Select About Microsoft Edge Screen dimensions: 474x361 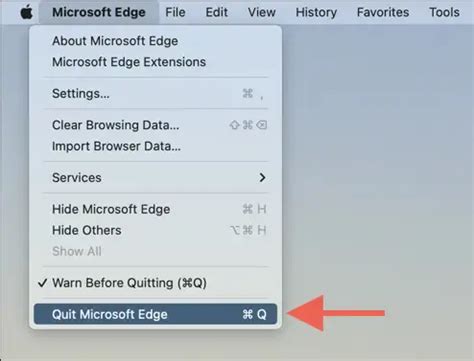click(155, 41)
